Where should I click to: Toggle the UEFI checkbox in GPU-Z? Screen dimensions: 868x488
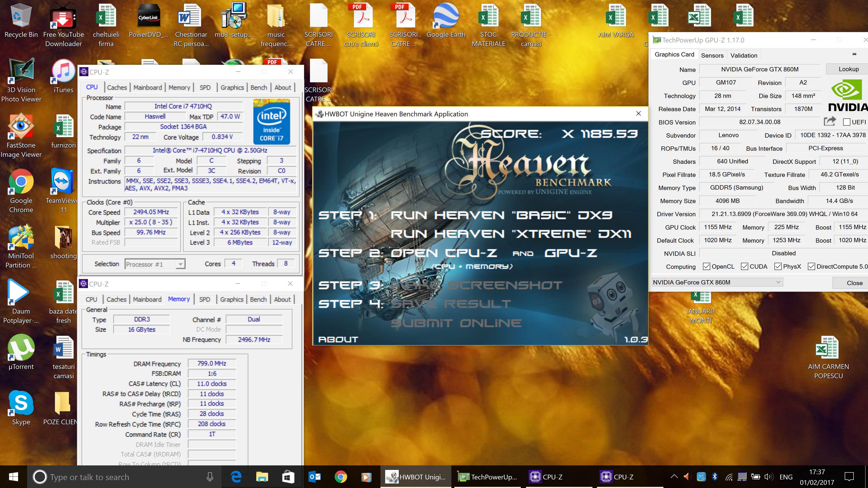[x=847, y=122]
